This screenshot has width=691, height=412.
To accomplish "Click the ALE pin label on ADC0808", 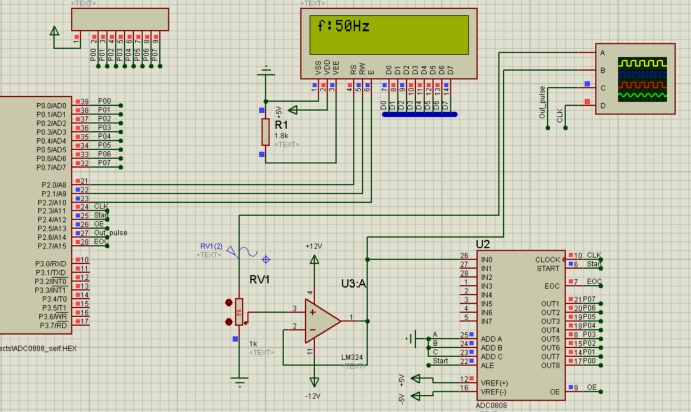I will tap(487, 365).
